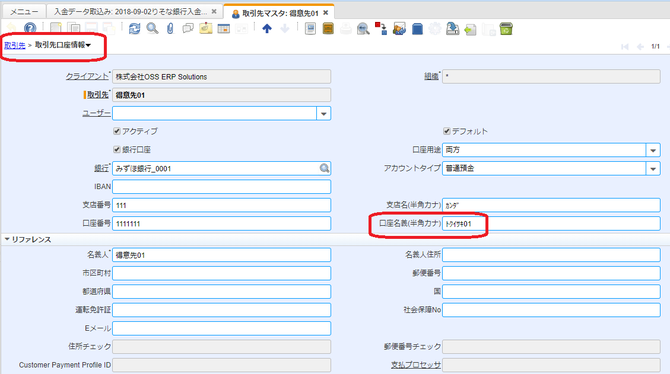Click the green recycle bin toolbar icon
The image size is (670, 374).
pos(506,29)
